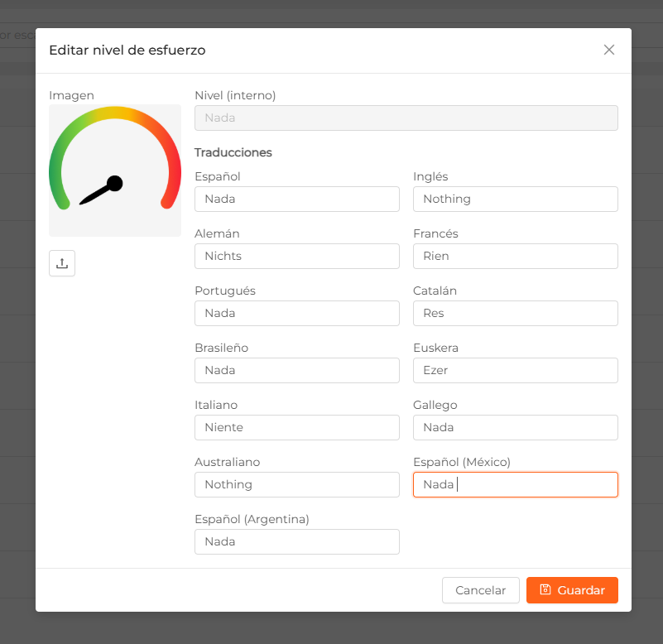Save changes with the Guardar button
The height and width of the screenshot is (644, 663).
click(572, 590)
